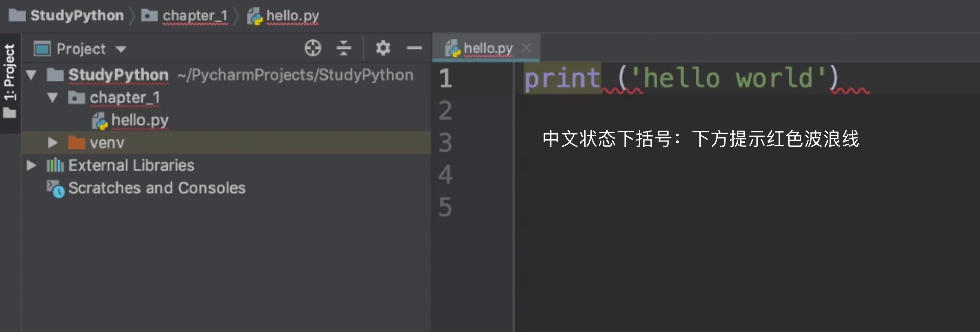Image resolution: width=980 pixels, height=332 pixels.
Task: Click chapter_1 in the breadcrumb bar
Action: [195, 16]
